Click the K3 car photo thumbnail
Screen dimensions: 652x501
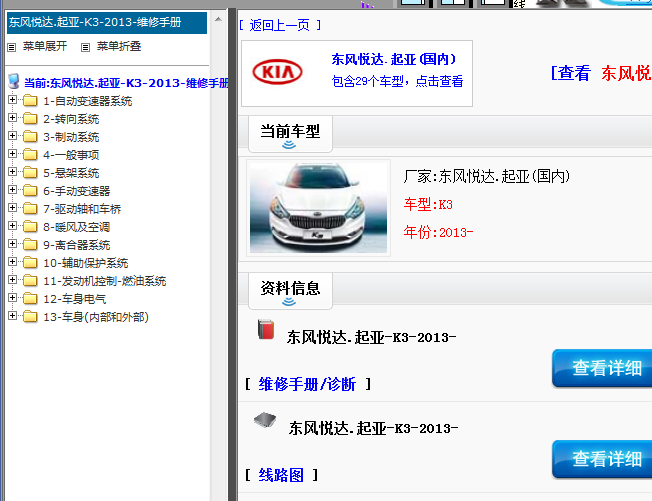tap(318, 207)
